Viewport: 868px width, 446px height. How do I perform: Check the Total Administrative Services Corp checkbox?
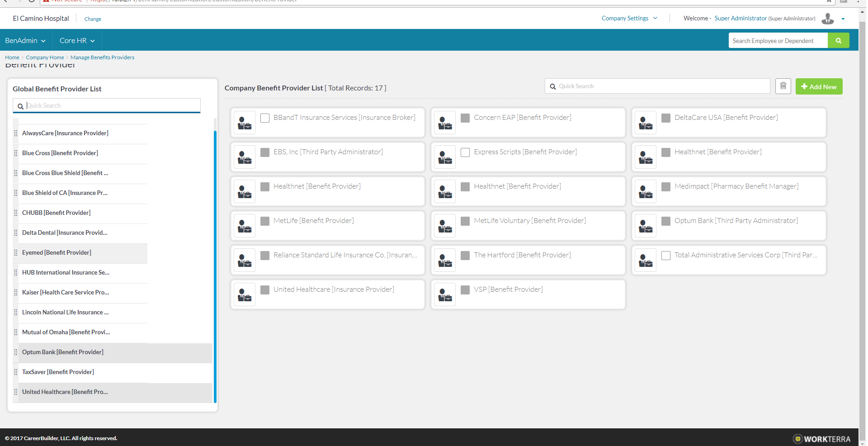[666, 256]
